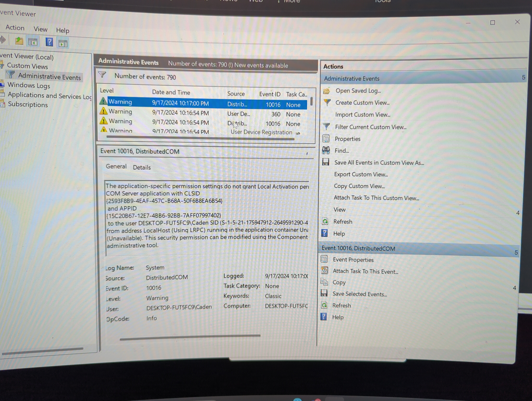Switch to the General tab
This screenshot has width=532, height=401.
pos(116,166)
